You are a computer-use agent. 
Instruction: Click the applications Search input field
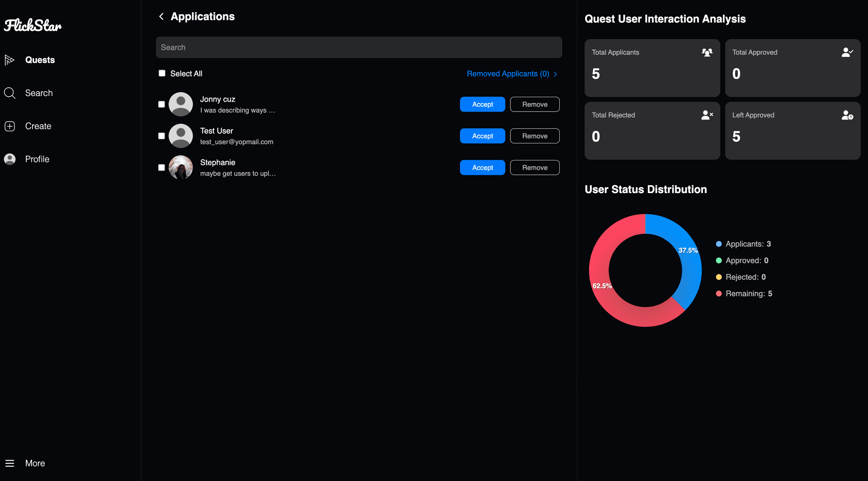pos(359,47)
